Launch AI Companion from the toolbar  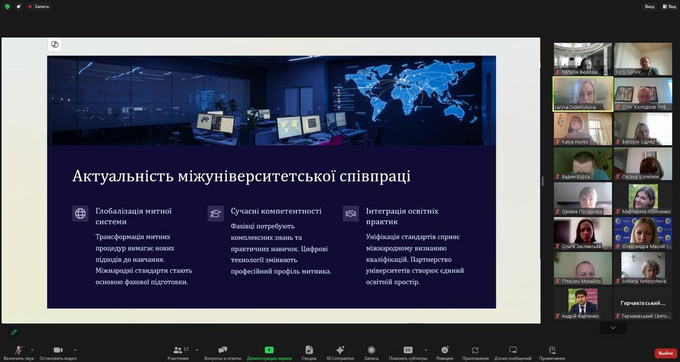click(x=340, y=352)
